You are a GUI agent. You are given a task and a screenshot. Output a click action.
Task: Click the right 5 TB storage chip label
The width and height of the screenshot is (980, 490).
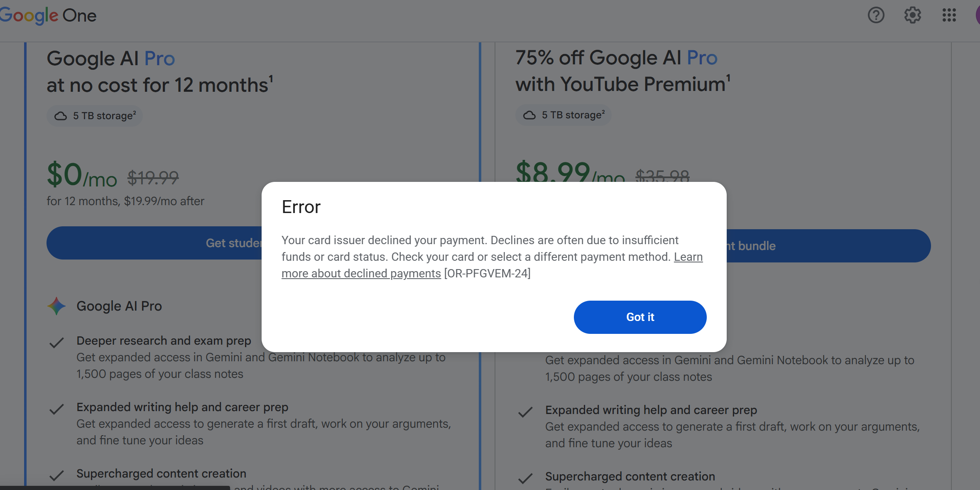(x=573, y=115)
